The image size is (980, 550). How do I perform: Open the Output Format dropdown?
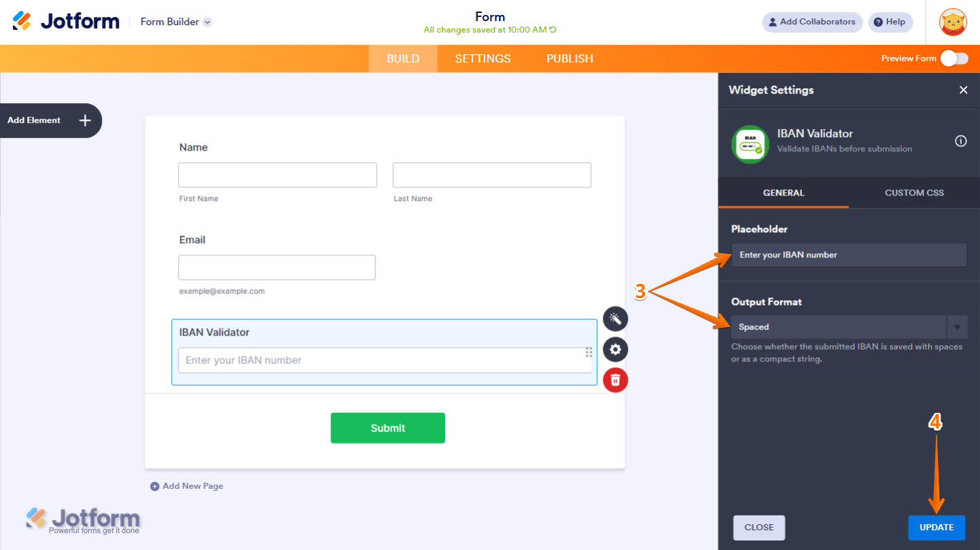tap(849, 327)
